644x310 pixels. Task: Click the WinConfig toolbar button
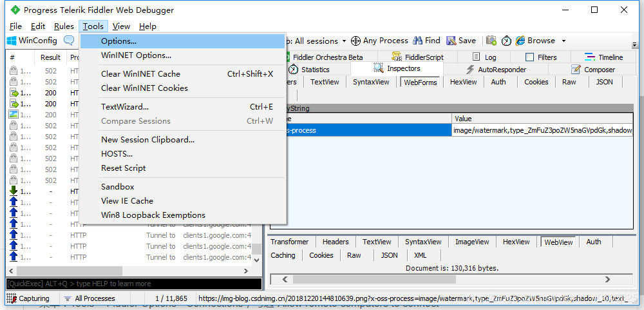pyautogui.click(x=32, y=41)
